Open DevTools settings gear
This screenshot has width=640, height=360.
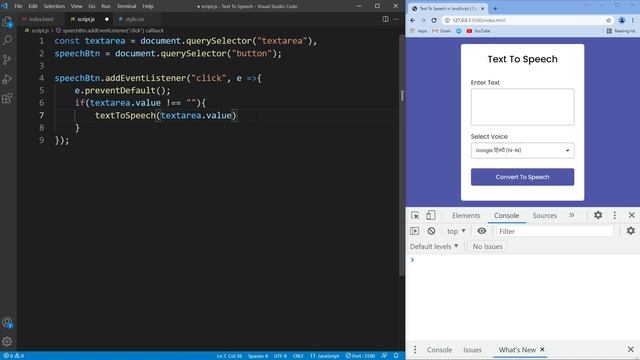(598, 215)
